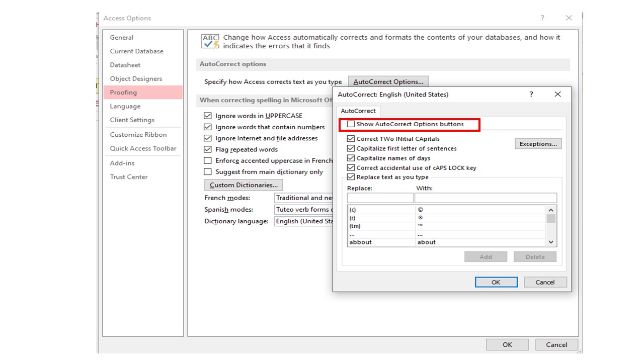Disable Replace text as you type
This screenshot has height=362, width=644.
pyautogui.click(x=351, y=177)
